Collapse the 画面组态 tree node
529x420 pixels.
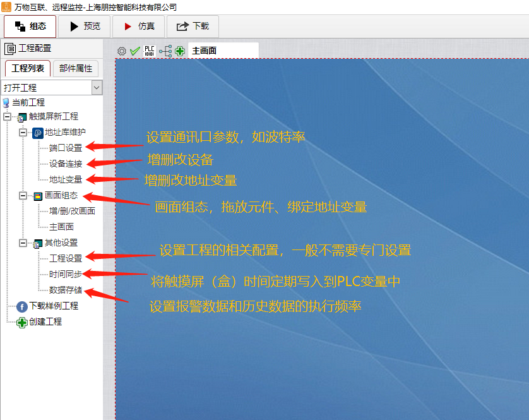(23, 196)
